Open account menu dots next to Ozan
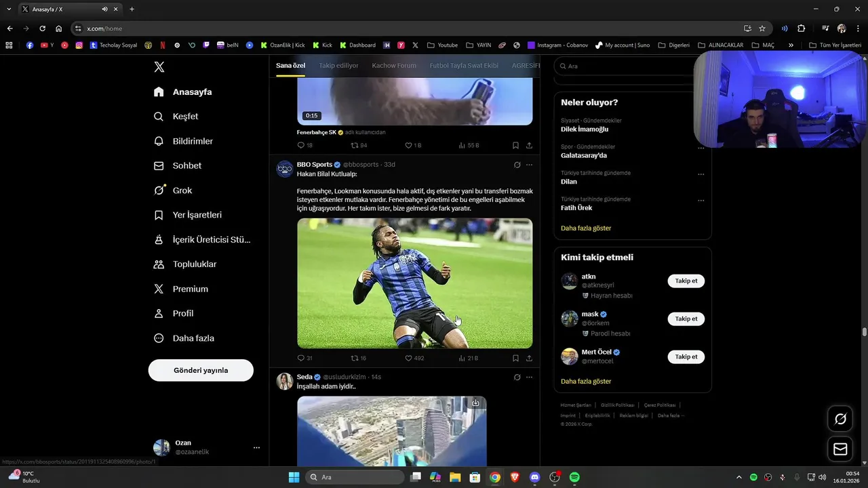This screenshot has height=488, width=868. click(256, 448)
